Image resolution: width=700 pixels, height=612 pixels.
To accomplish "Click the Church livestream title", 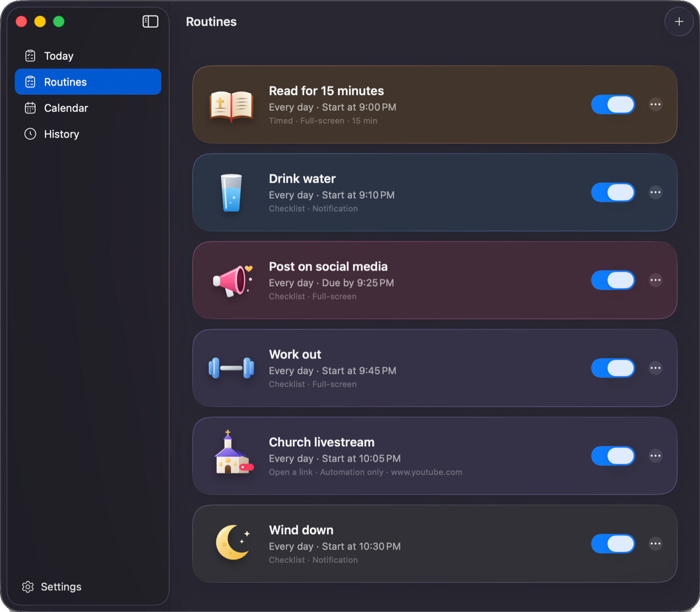I will click(322, 442).
